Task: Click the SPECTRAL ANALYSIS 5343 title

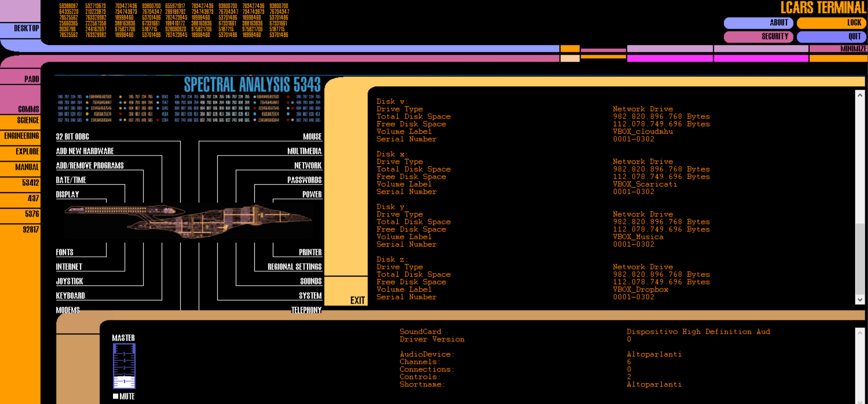Action: point(252,85)
